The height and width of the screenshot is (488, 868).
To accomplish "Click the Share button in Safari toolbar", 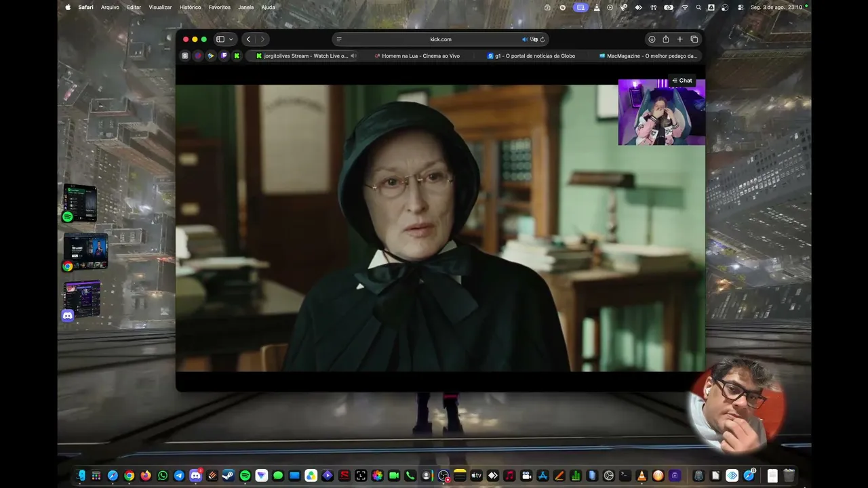I will tap(666, 39).
